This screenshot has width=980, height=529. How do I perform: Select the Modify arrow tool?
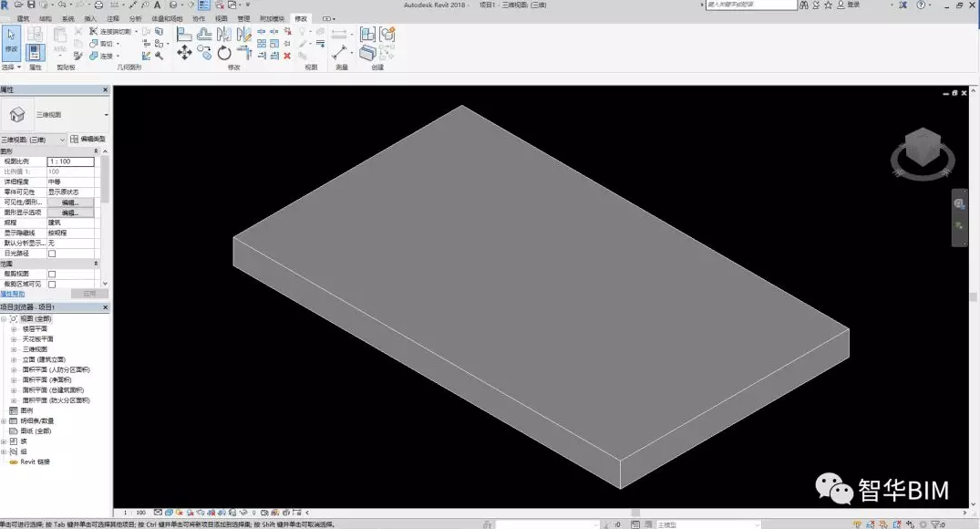coord(11,40)
